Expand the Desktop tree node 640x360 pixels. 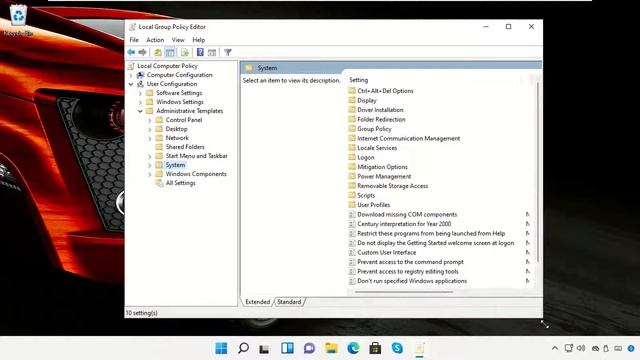(150, 129)
